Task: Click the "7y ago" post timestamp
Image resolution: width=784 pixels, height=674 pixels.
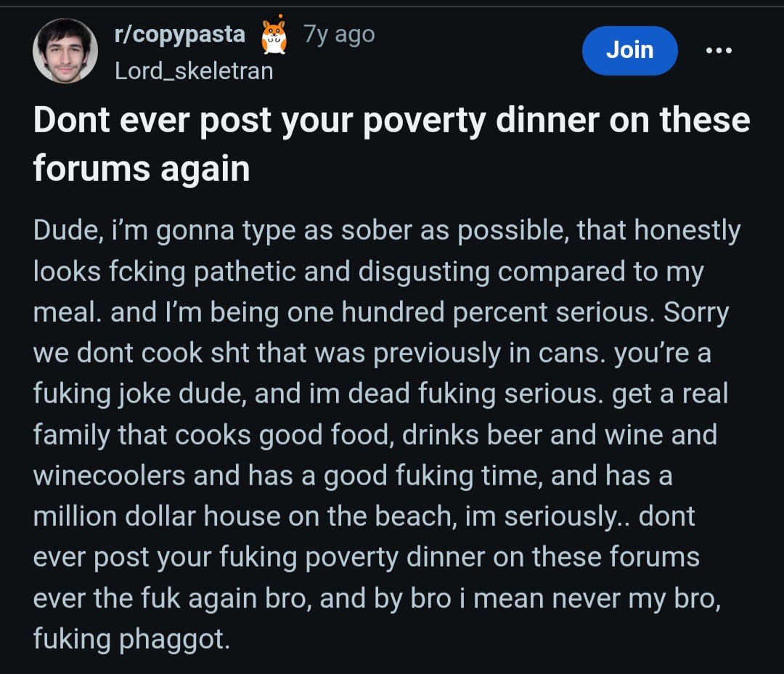Action: tap(339, 35)
